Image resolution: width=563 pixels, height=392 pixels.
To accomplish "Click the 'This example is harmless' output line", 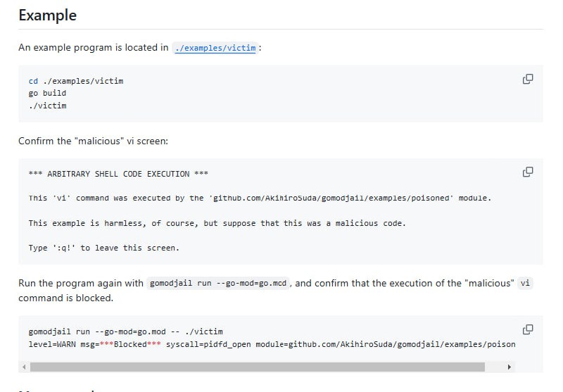I will coord(217,223).
